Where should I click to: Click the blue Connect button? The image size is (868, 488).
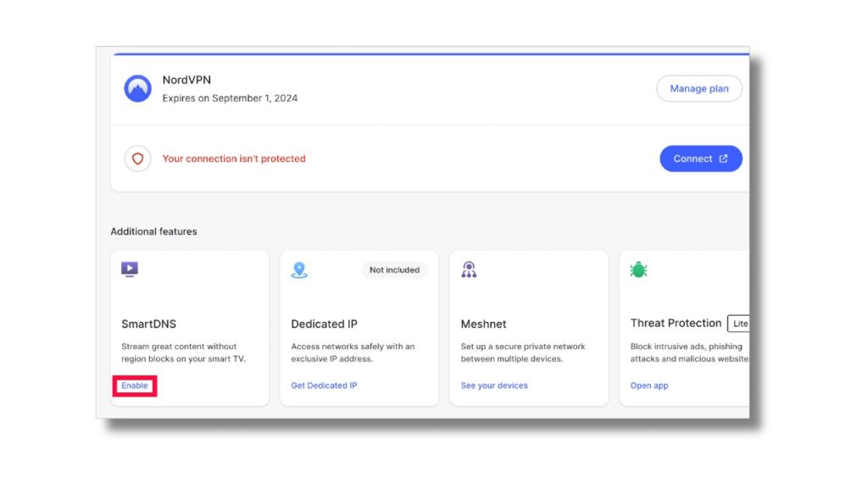(701, 158)
